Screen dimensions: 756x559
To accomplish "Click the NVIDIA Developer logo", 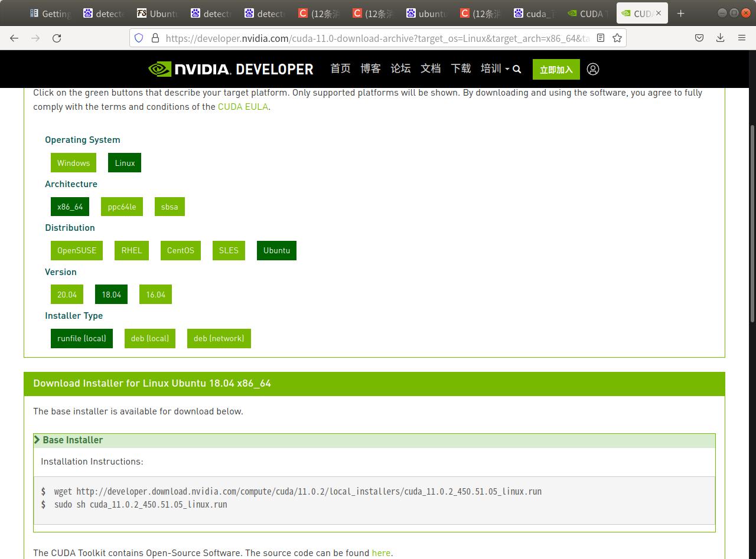I will (x=231, y=69).
